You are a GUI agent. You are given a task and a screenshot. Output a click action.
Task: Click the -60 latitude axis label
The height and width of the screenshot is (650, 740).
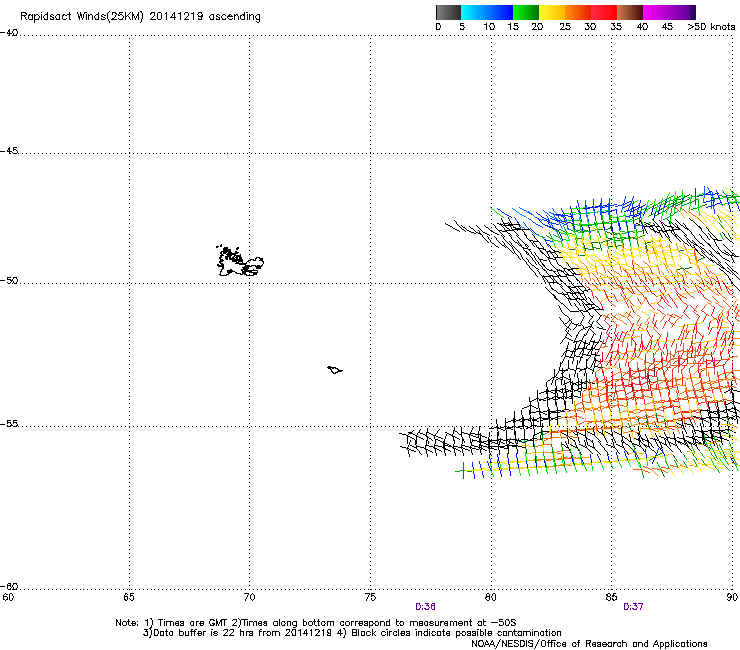coord(9,587)
